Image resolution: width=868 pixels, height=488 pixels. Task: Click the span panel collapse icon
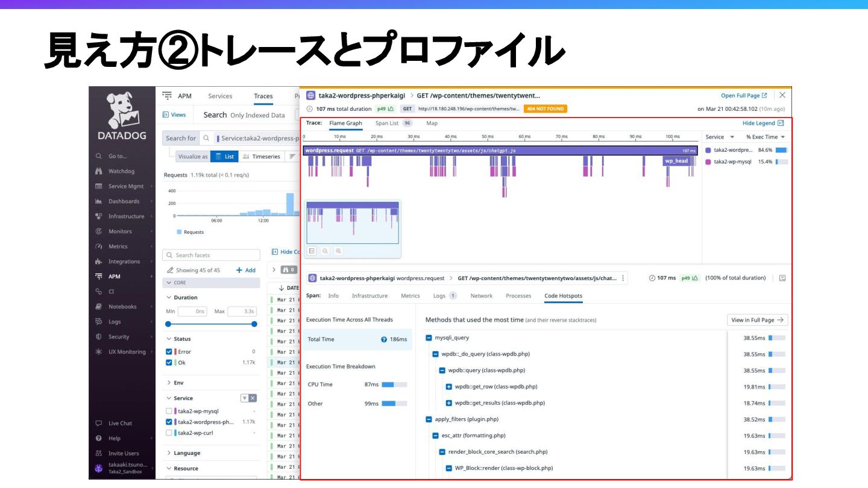tap(782, 278)
